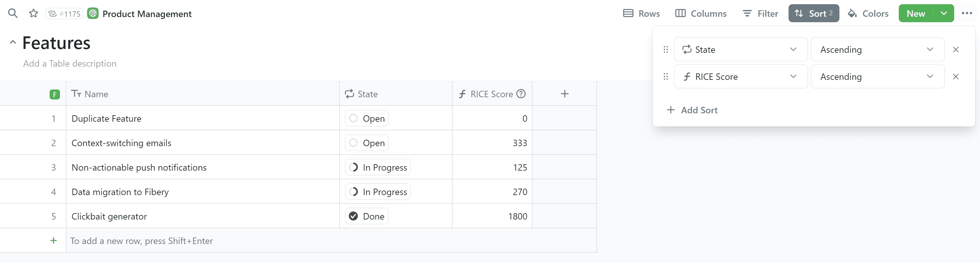Click the green add-row plus icon
Screen dimensions: 980x263
[x=54, y=240]
